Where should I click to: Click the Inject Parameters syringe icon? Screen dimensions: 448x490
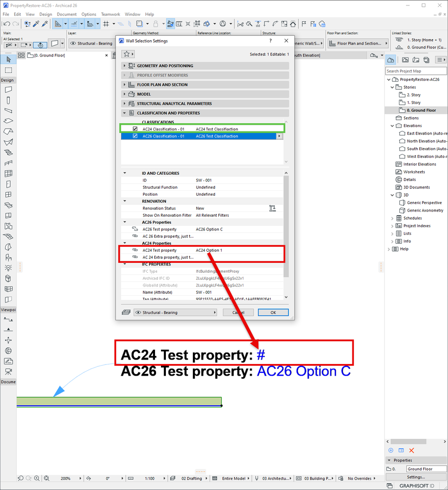pyautogui.click(x=45, y=24)
